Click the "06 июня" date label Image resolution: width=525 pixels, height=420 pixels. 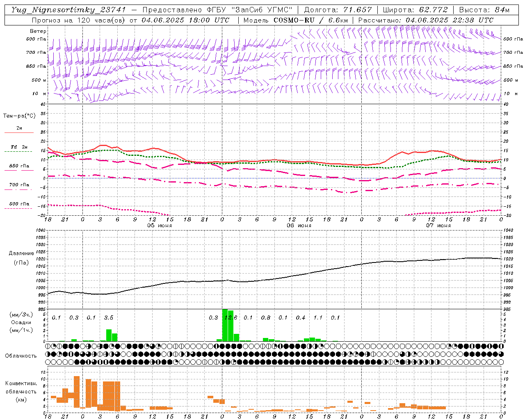click(x=299, y=226)
